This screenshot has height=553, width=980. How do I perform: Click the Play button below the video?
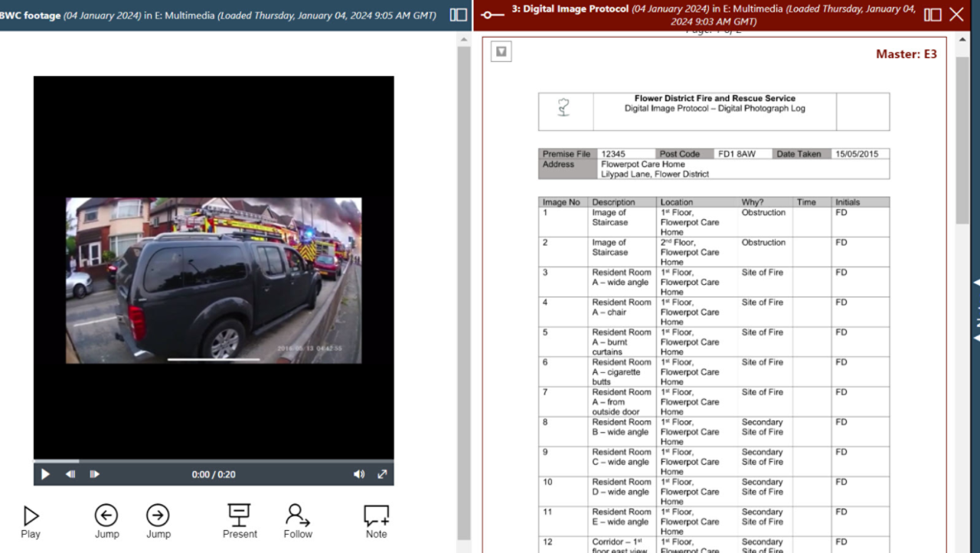pos(31,522)
